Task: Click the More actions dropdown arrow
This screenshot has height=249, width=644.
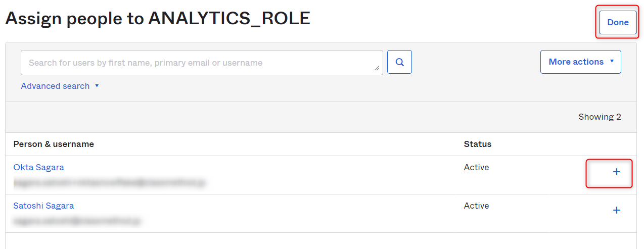Action: [x=612, y=61]
